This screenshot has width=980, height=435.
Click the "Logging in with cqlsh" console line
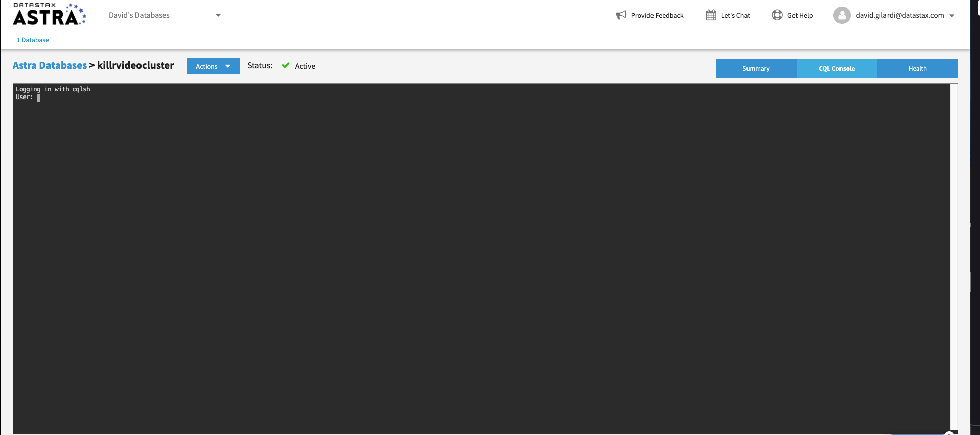[x=53, y=89]
